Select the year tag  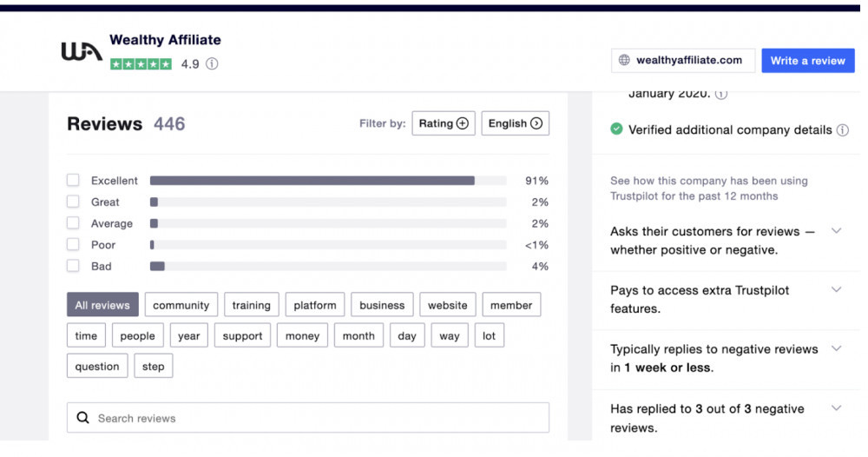pyautogui.click(x=188, y=335)
